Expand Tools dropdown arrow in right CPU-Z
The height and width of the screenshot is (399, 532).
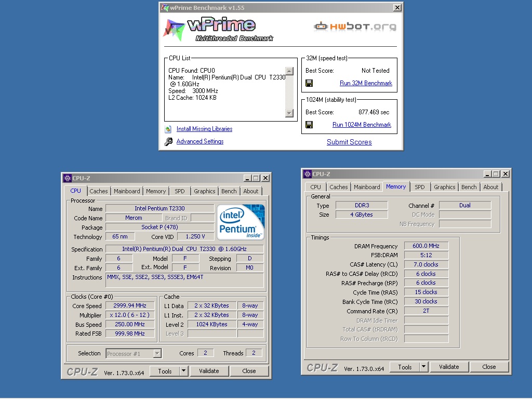pos(423,367)
